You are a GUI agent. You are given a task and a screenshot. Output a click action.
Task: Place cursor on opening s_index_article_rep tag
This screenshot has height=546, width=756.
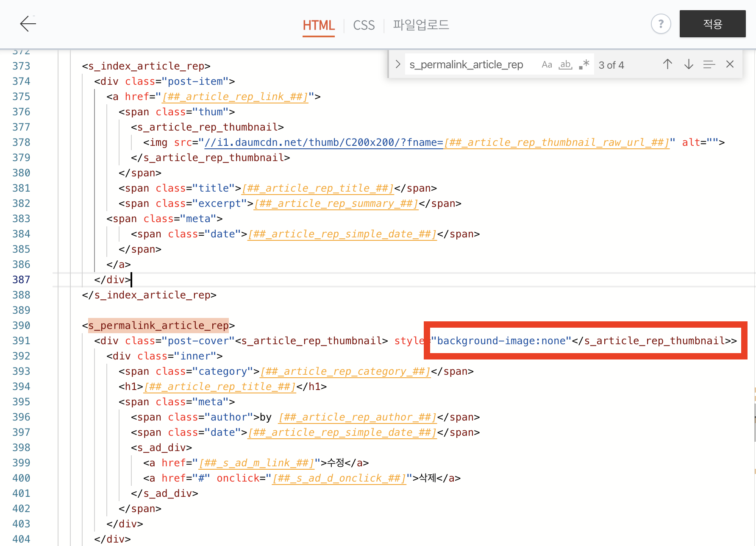146,66
